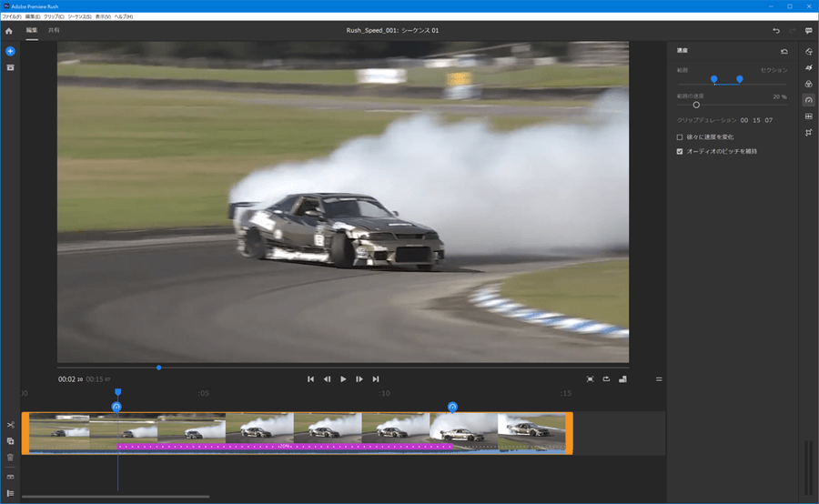Reset the speed settings in 速度 panel
This screenshot has height=504, width=819.
(x=784, y=52)
